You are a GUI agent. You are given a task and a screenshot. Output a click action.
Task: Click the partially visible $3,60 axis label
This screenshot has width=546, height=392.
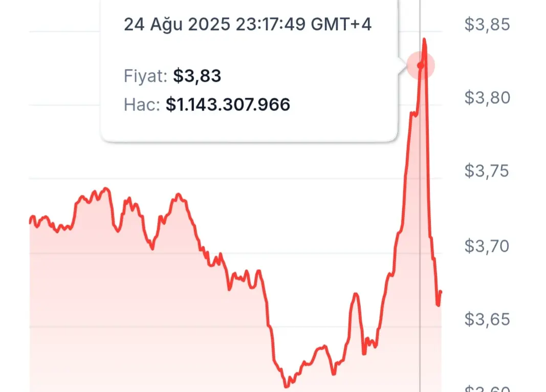tap(487, 388)
